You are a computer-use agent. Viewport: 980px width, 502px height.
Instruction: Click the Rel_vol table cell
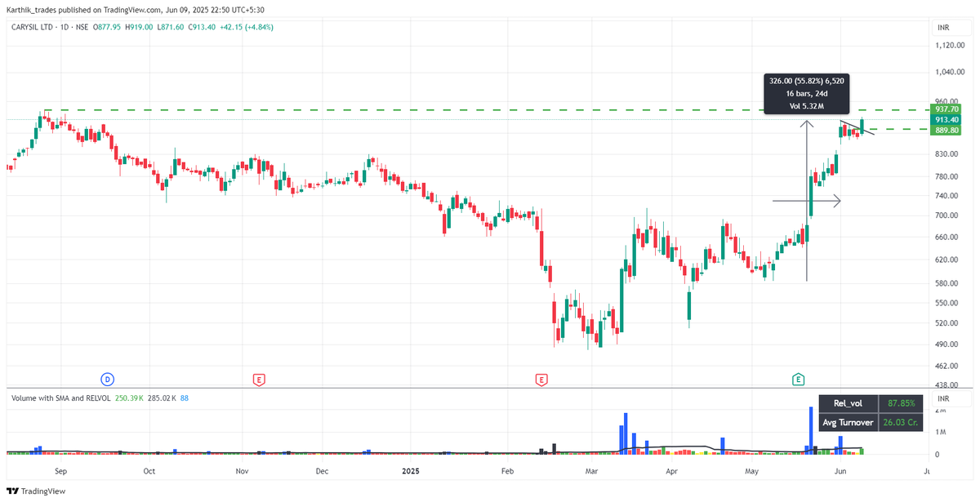click(x=848, y=403)
